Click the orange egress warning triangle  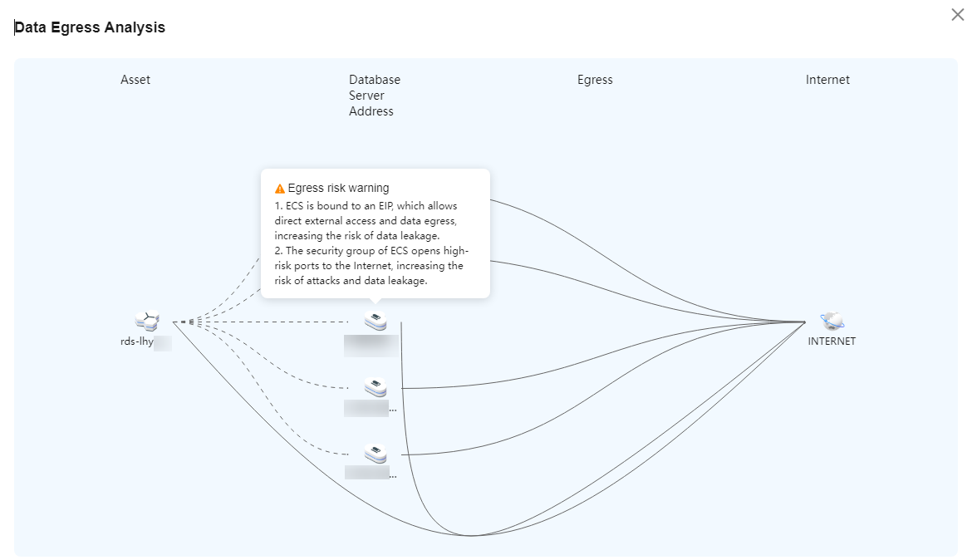(x=280, y=189)
